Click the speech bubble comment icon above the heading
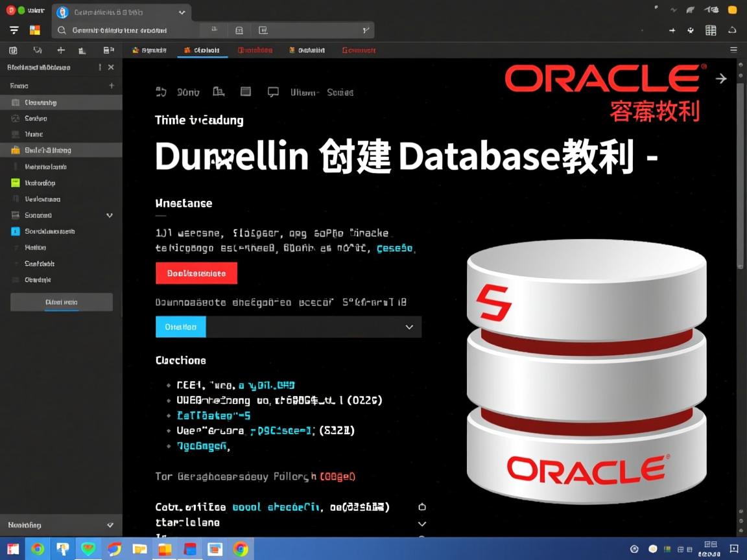The height and width of the screenshot is (560, 747). 273,92
